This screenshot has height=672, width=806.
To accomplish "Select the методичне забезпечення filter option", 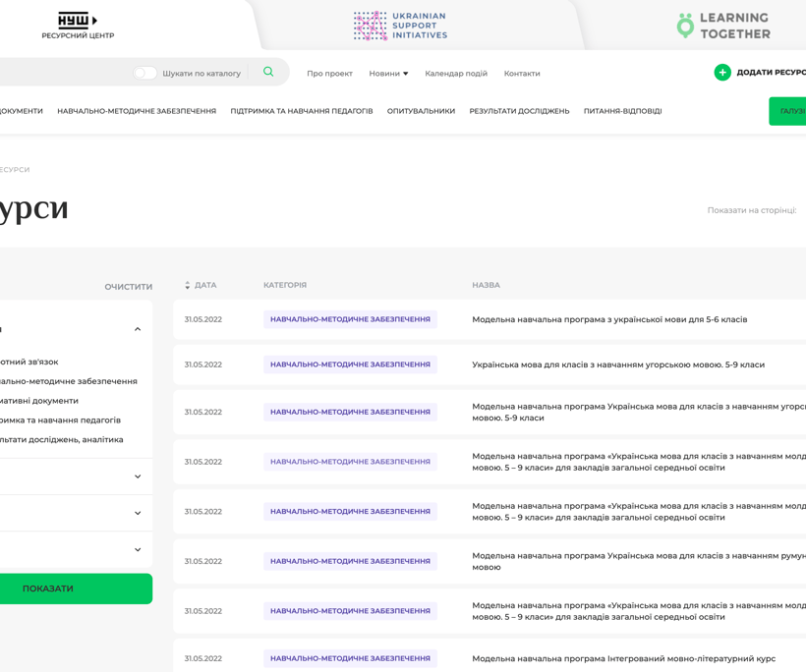I will (69, 381).
